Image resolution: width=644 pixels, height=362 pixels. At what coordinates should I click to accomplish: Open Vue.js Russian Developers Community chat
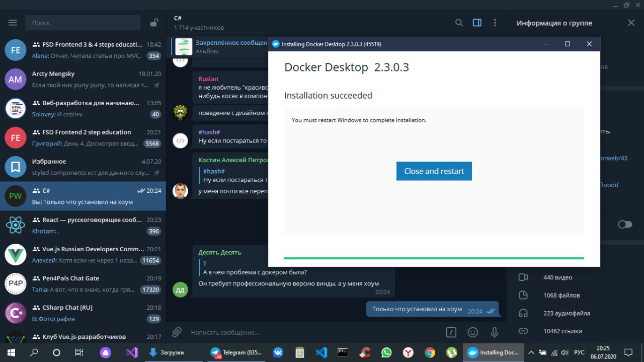tap(83, 254)
